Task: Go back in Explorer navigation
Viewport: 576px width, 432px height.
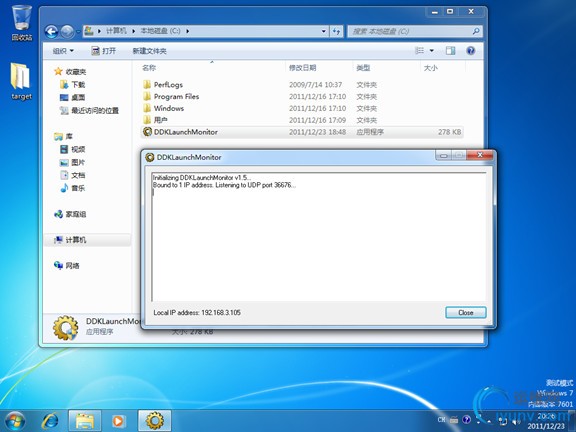Action: (x=52, y=32)
